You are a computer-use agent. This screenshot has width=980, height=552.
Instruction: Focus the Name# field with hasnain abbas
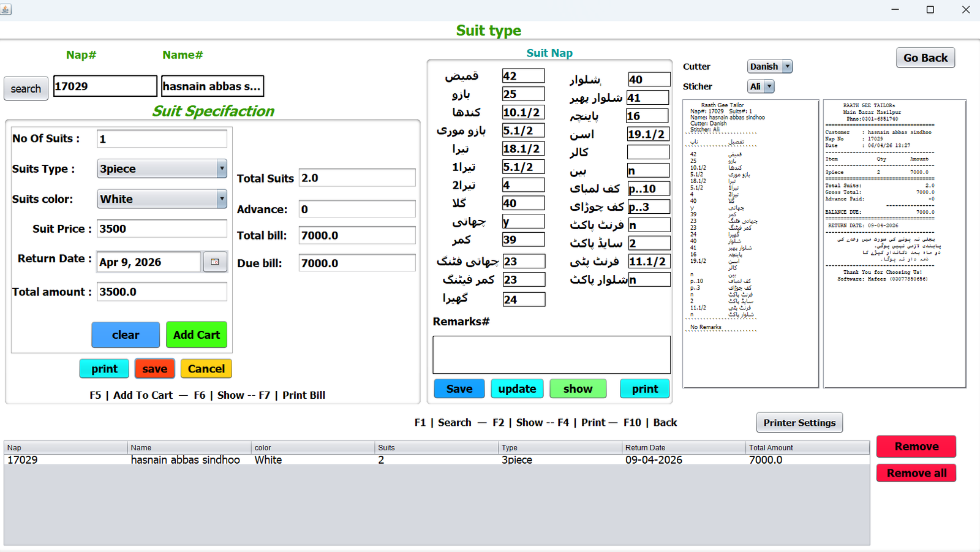pyautogui.click(x=213, y=86)
